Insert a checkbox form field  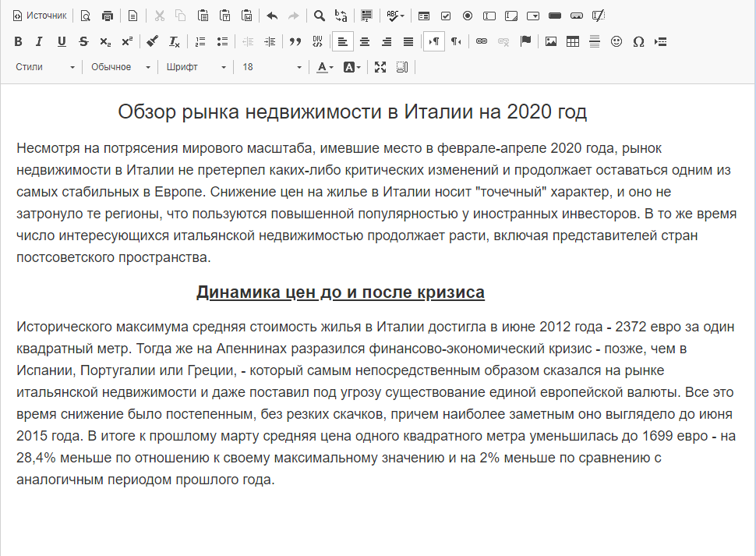tap(446, 16)
